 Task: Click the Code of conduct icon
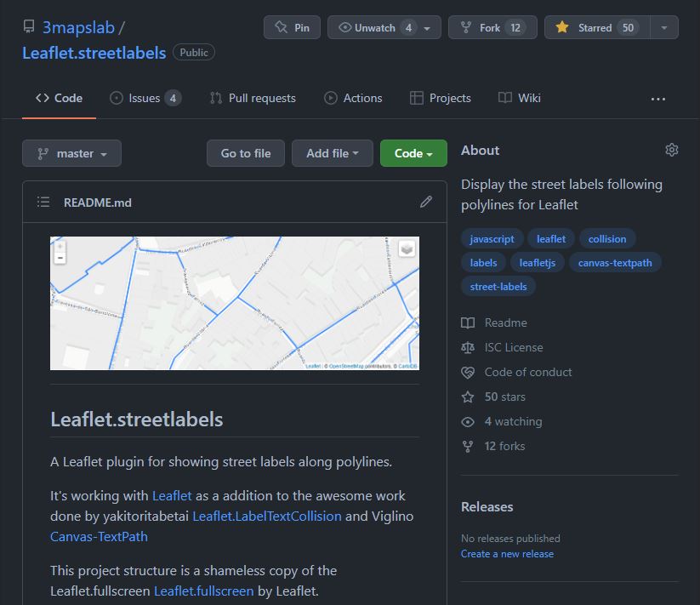[x=467, y=372]
